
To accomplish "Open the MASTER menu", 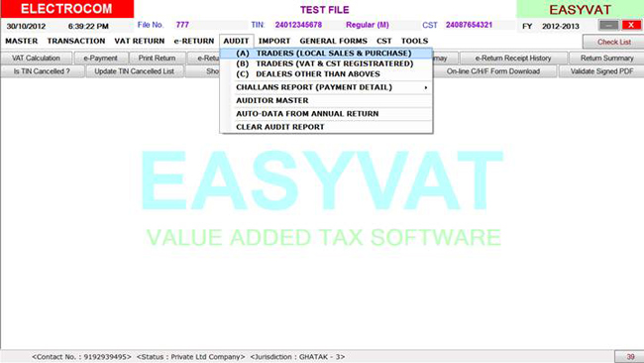I will [x=22, y=41].
